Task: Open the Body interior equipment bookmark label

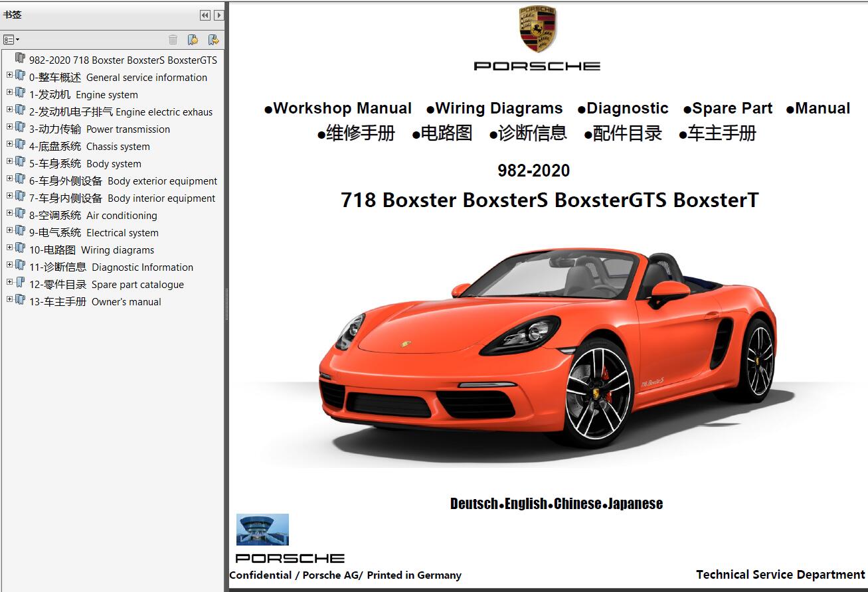Action: (x=122, y=198)
